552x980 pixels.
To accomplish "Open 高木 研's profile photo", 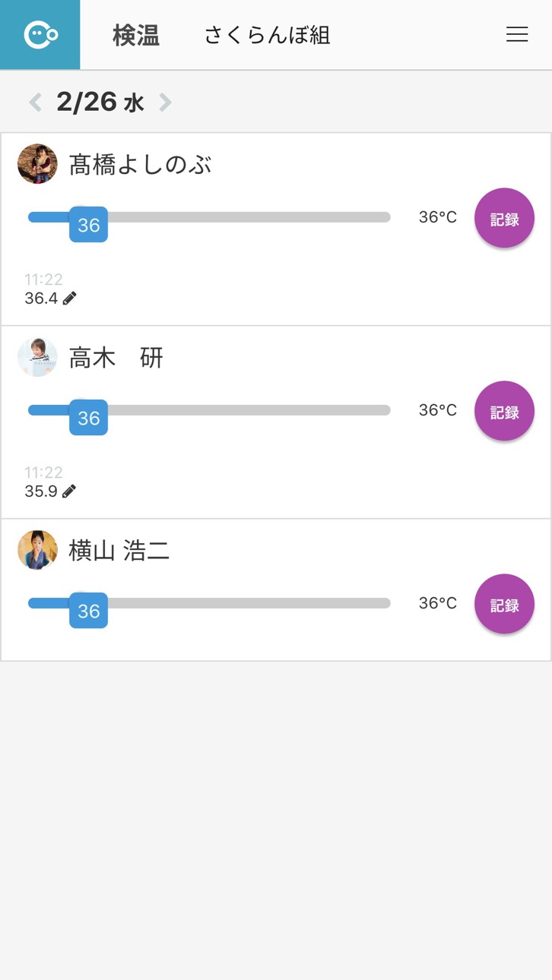I will pos(37,357).
